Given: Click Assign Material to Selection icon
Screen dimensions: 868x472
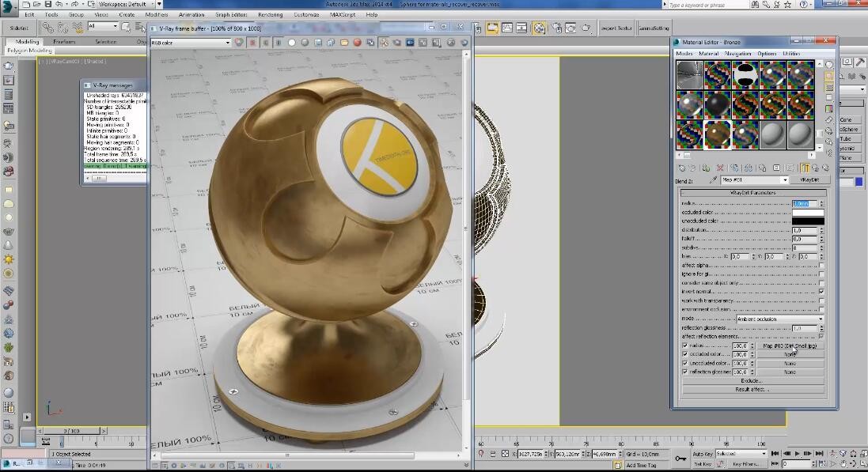Looking at the screenshot, I should 707,168.
